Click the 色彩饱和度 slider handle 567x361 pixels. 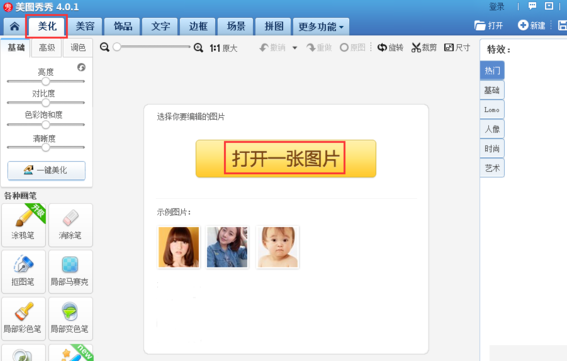click(x=46, y=125)
